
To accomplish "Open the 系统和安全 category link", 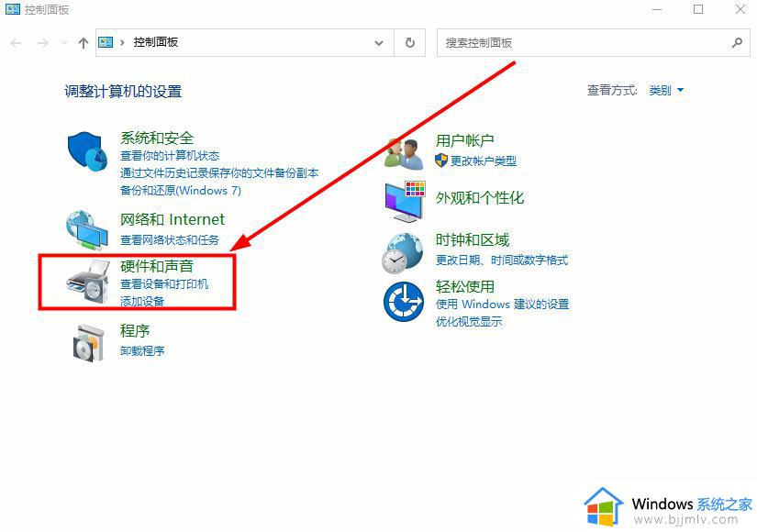I will [x=157, y=139].
